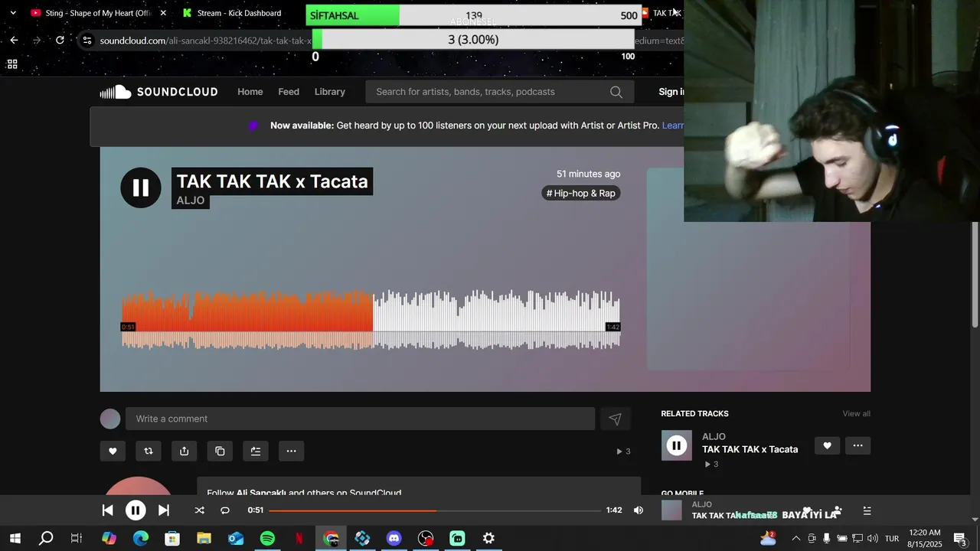
Task: Skip to previous track in bottom player
Action: pyautogui.click(x=108, y=510)
